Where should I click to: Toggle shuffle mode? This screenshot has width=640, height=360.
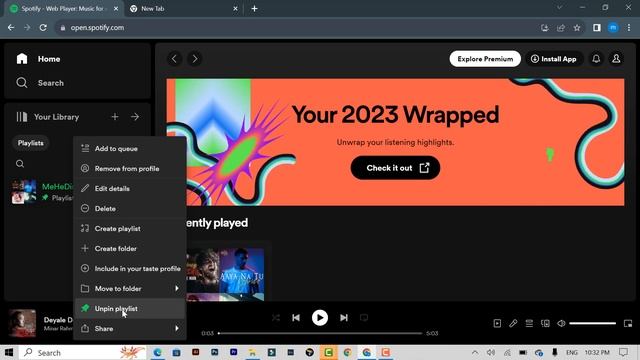(x=276, y=318)
